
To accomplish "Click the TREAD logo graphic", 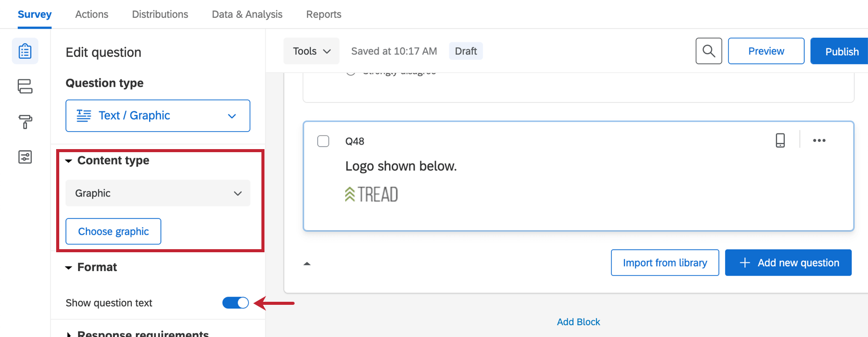I will pyautogui.click(x=371, y=195).
